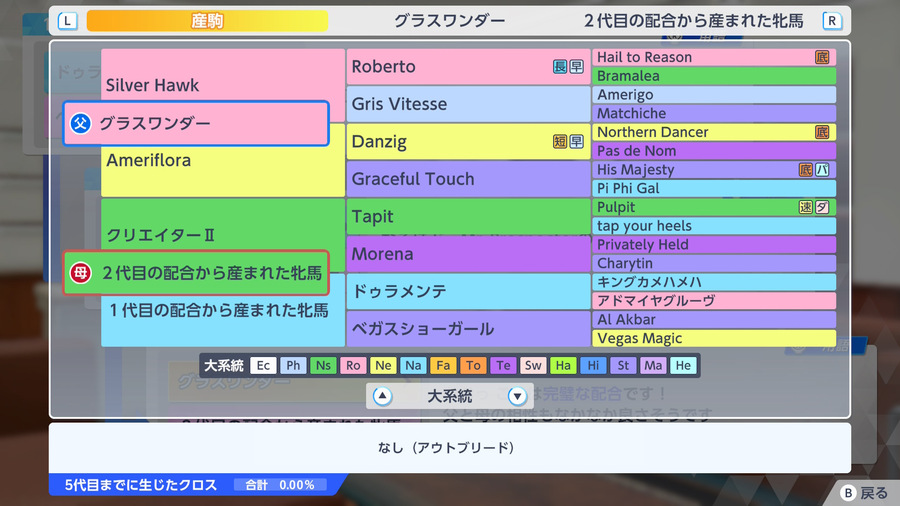
Task: Select the red dam (母) icon
Action: pos(80,273)
